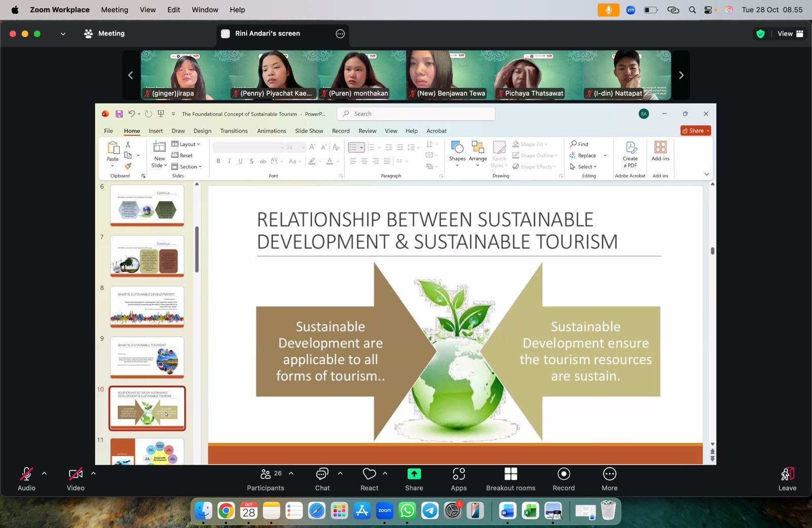Open screen share options for Rini Andari's screen
This screenshot has width=812, height=528.
coord(340,33)
